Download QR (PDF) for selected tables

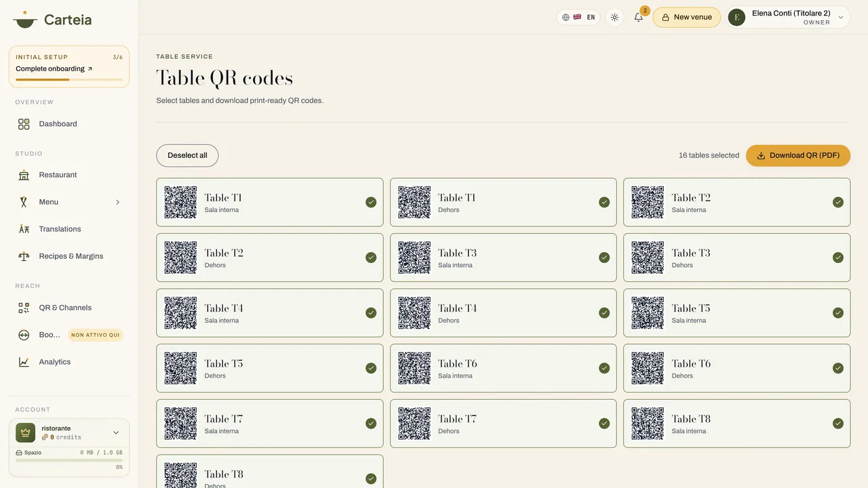tap(798, 155)
